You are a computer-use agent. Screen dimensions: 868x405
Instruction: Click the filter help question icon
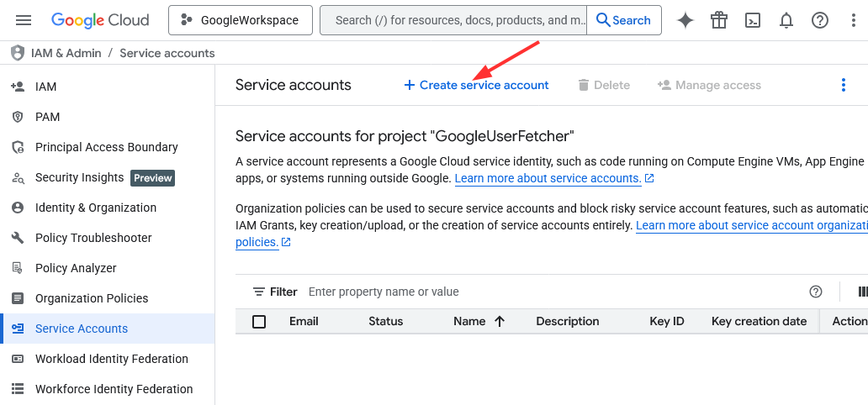pos(815,292)
